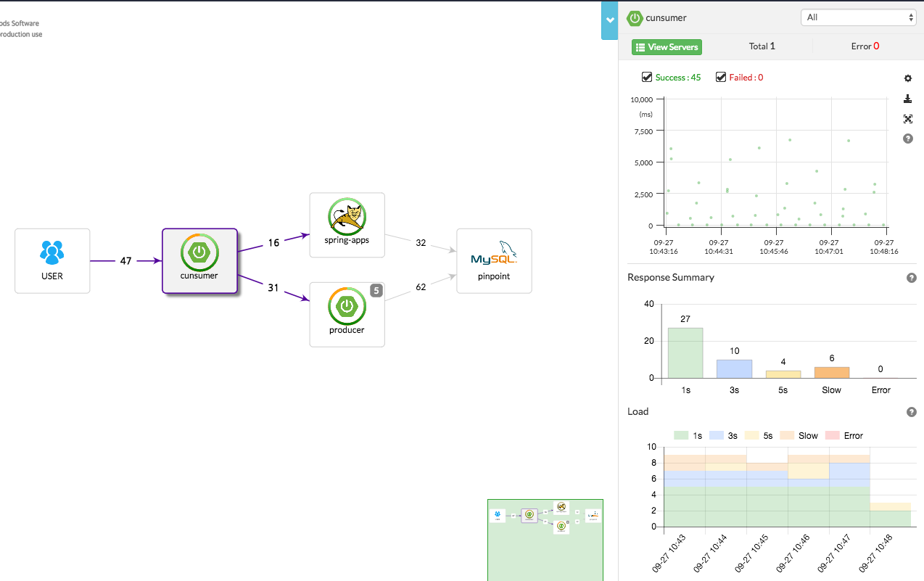This screenshot has height=581, width=924.
Task: Click the 10:45:46 time label on scatter chart
Action: click(x=775, y=247)
